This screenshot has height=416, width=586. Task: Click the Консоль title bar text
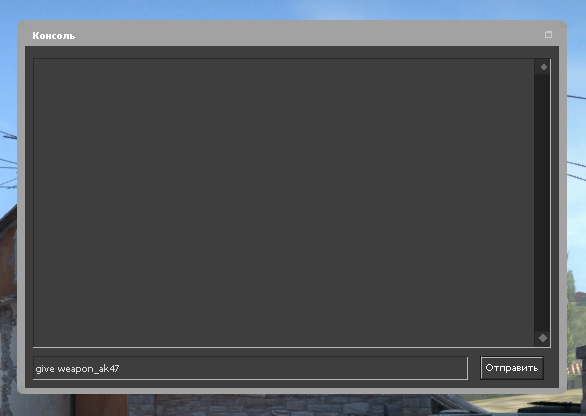53,36
